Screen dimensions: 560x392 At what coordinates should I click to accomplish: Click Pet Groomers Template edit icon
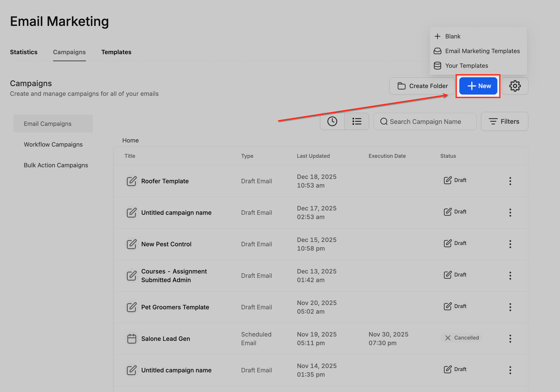click(131, 307)
